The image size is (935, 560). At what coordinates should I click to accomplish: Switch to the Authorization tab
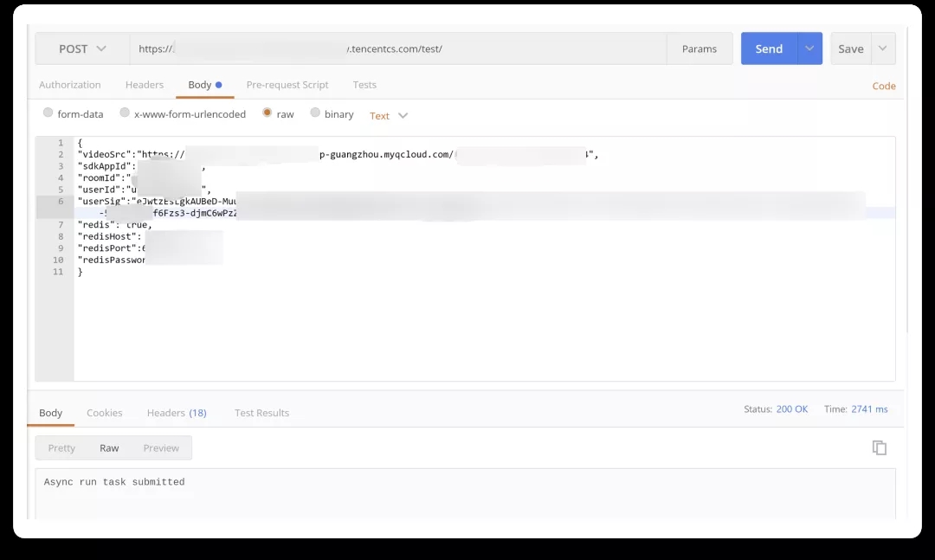(70, 85)
